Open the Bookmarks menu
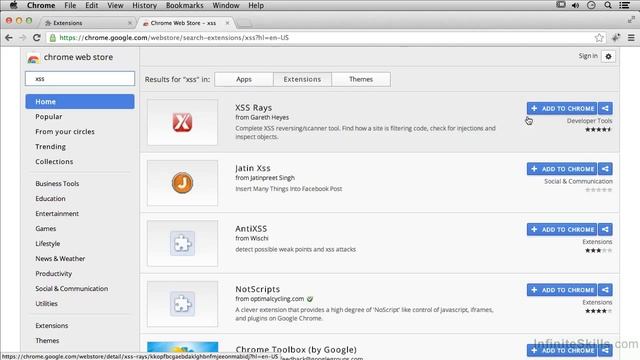 pos(184,5)
